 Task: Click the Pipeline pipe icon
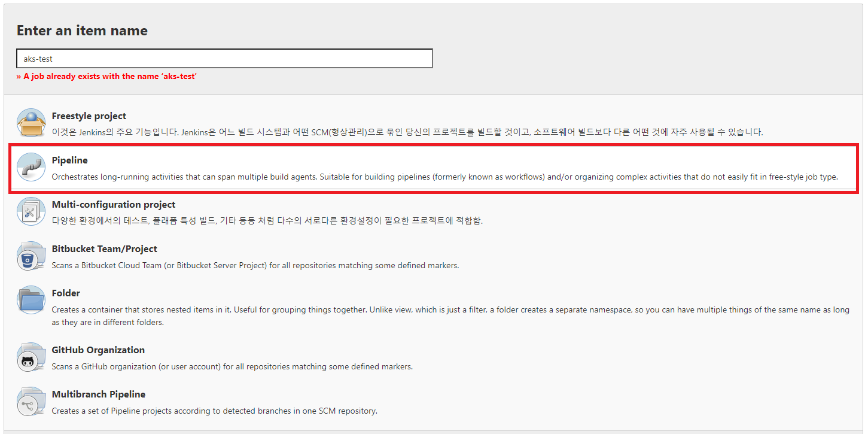31,168
